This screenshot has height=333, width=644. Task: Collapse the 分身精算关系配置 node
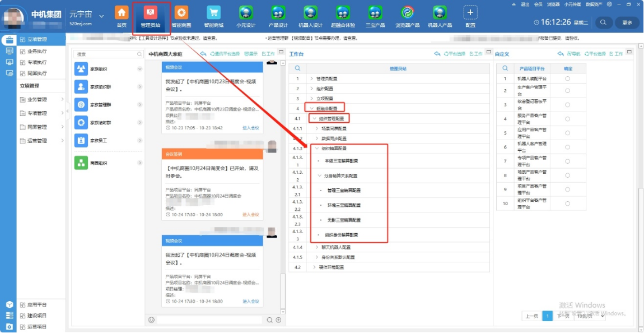(320, 175)
